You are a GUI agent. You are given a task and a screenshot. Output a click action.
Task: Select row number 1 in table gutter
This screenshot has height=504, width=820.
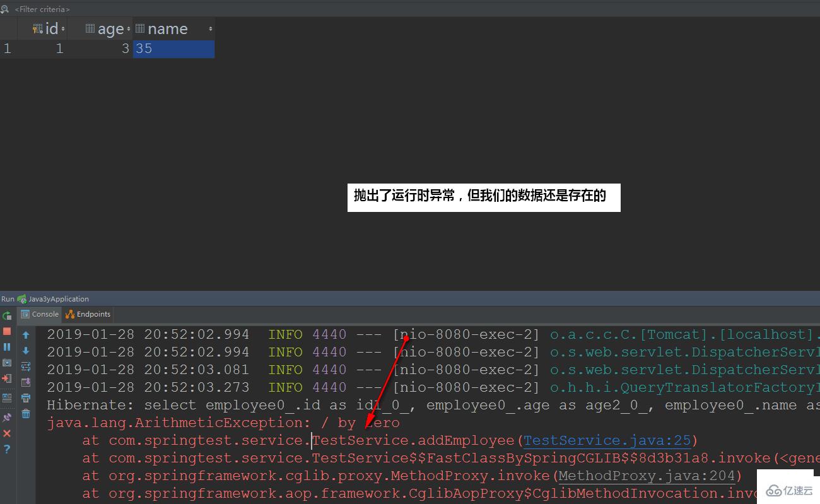coord(8,49)
